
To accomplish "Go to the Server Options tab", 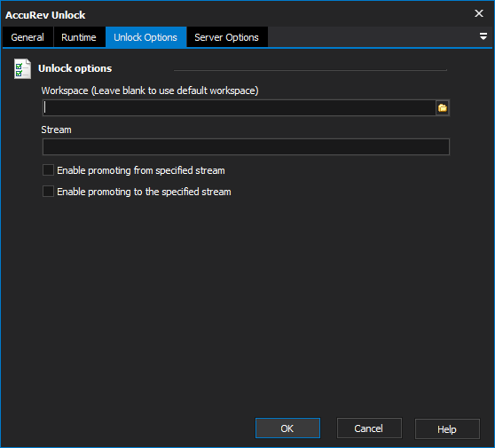I will (227, 37).
